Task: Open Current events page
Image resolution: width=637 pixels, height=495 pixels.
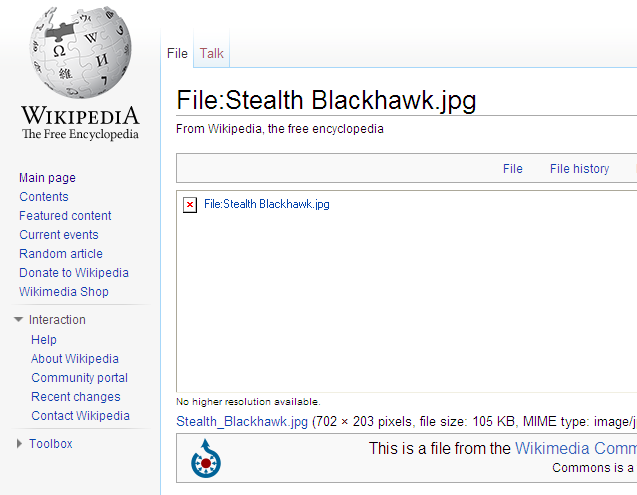Action: [x=59, y=234]
